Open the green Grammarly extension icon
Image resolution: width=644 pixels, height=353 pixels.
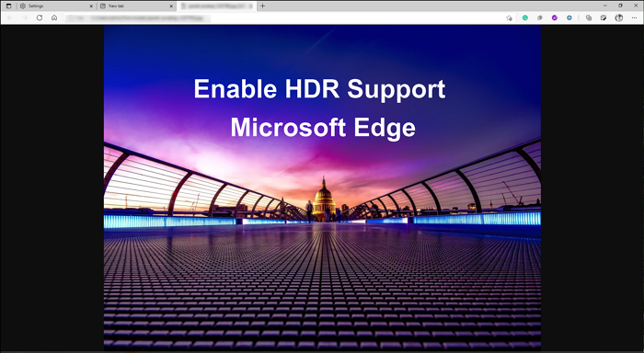(x=525, y=17)
